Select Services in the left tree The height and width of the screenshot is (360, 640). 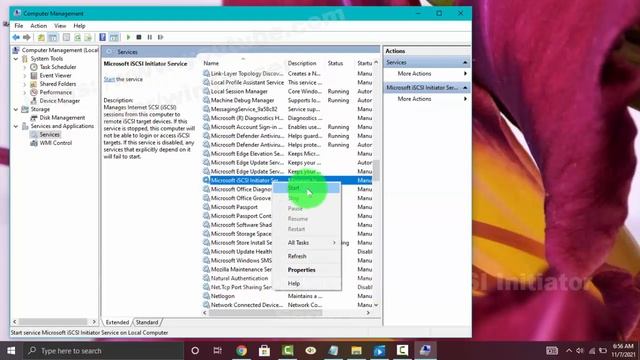tap(50, 135)
